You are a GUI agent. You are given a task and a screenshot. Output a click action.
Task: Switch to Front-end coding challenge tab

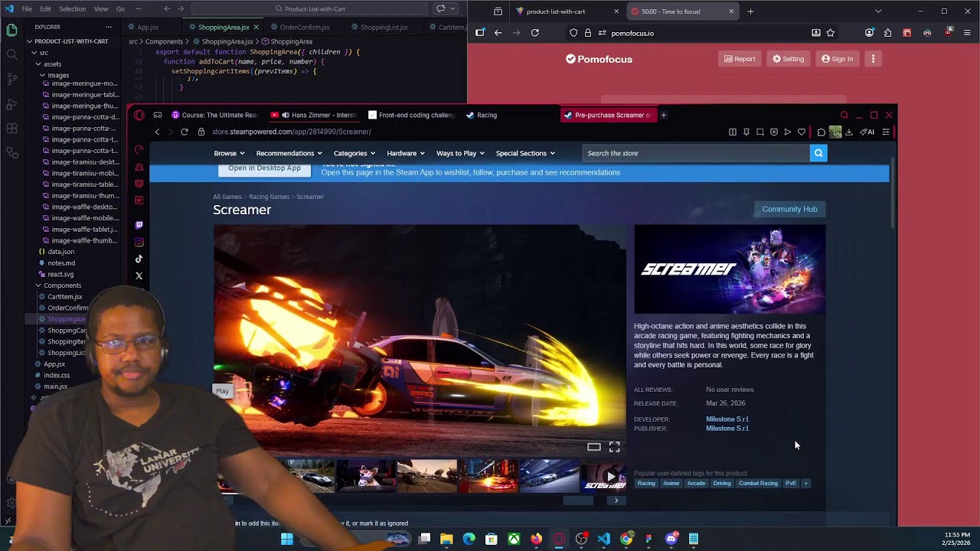pyautogui.click(x=410, y=116)
